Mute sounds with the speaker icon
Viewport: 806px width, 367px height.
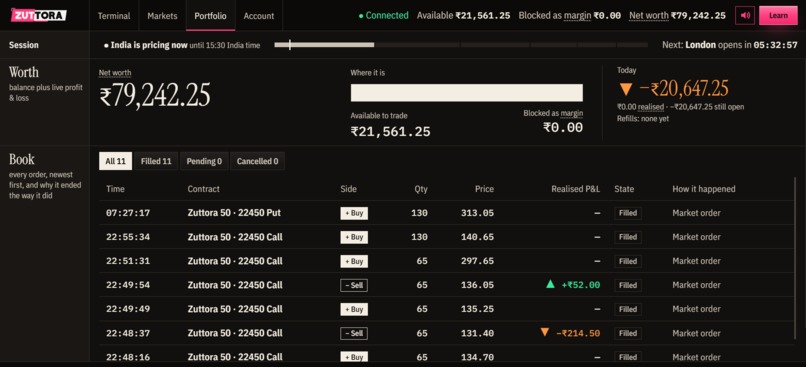click(x=745, y=15)
